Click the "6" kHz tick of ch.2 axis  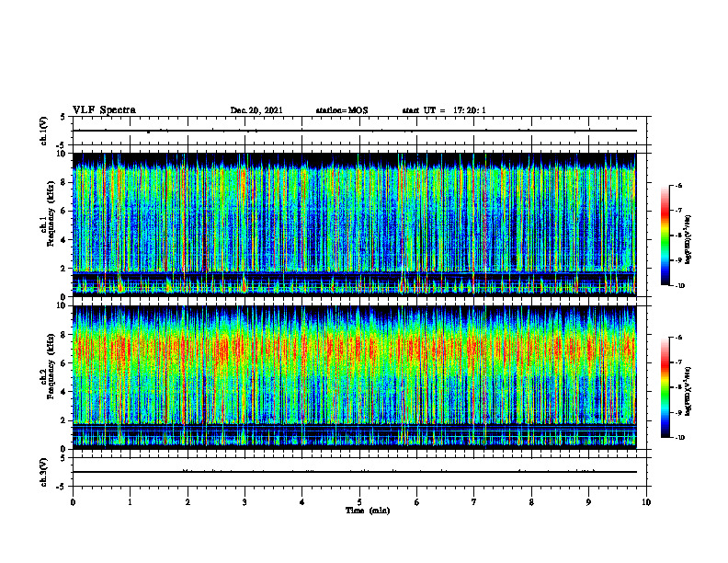[x=63, y=363]
